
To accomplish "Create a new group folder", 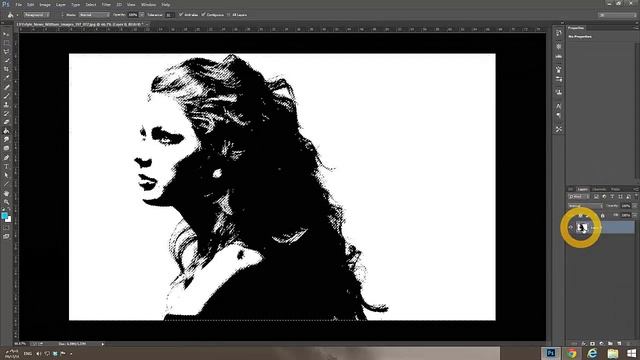I will (610, 344).
